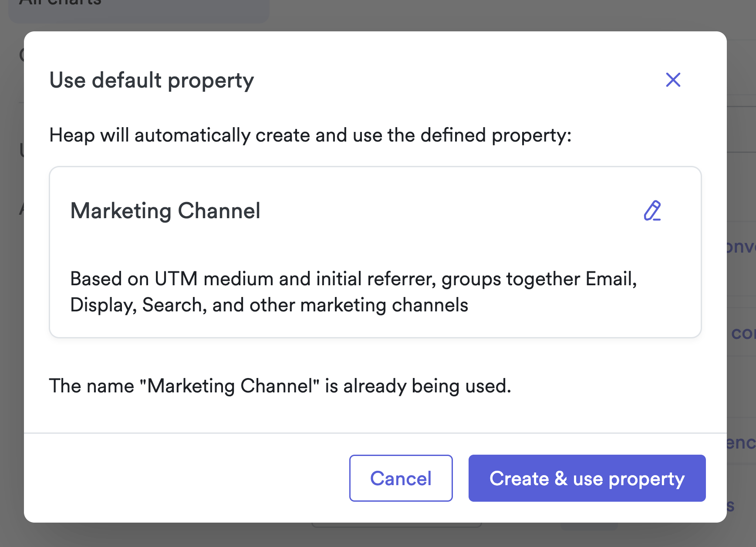The height and width of the screenshot is (547, 756).
Task: Select the Marketing Channel property name
Action: tap(165, 211)
